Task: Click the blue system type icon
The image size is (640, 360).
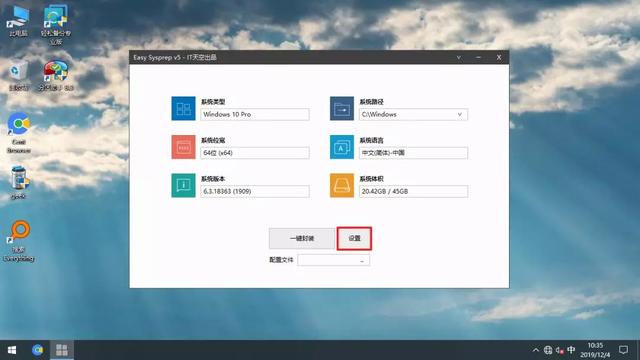Action: click(x=183, y=109)
